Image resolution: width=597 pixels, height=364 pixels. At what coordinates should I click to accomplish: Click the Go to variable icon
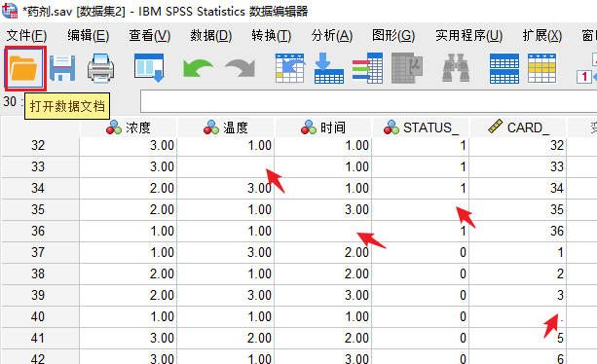pyautogui.click(x=329, y=68)
